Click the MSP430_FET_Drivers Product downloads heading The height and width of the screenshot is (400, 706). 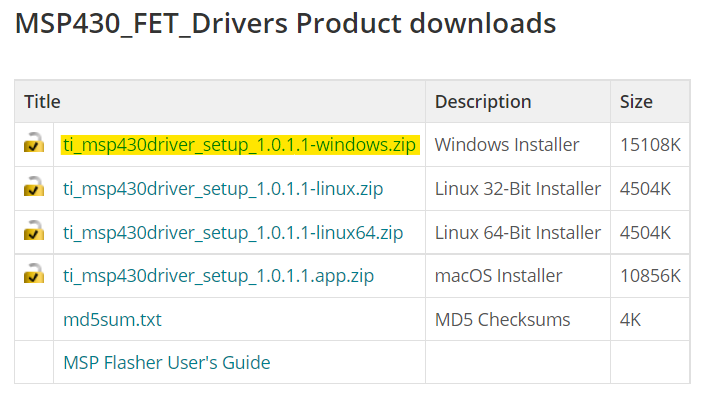coord(285,24)
